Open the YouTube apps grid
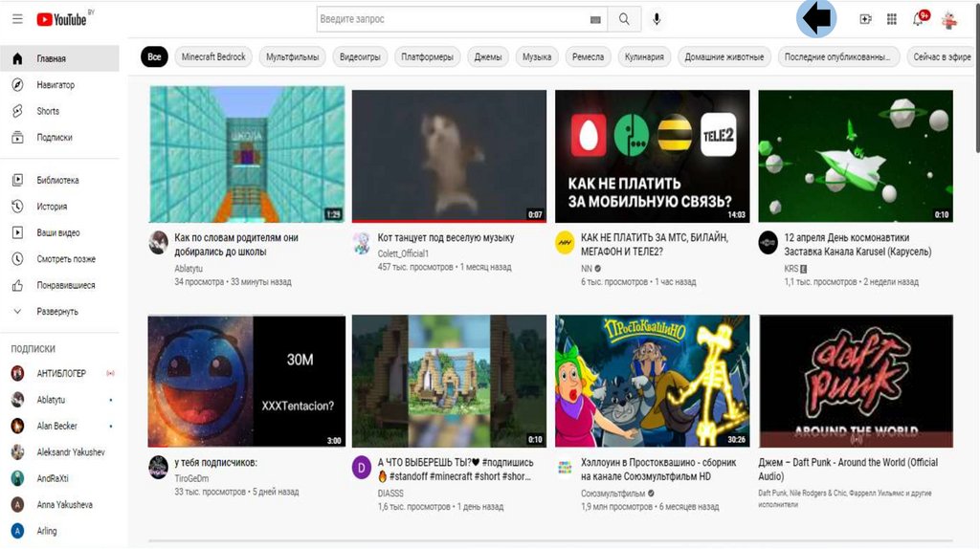980x549 pixels. pyautogui.click(x=892, y=19)
